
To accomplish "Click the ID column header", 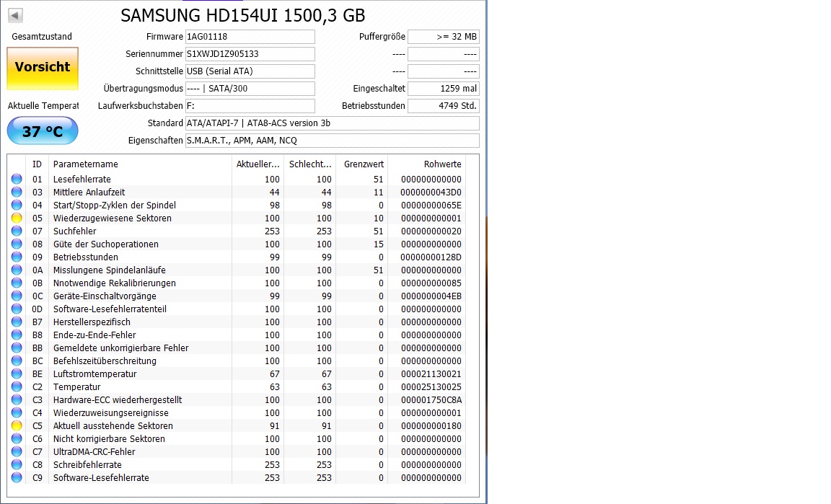I will [x=37, y=164].
